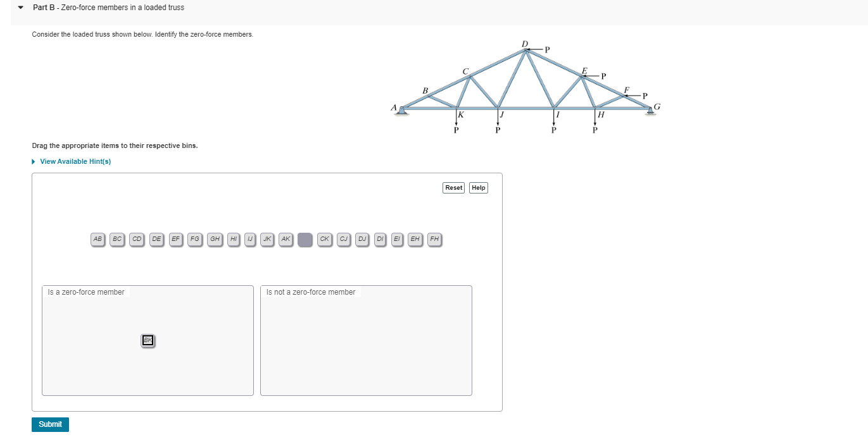Select the GH member tile
Viewport: 868px width, 437px height.
215,240
